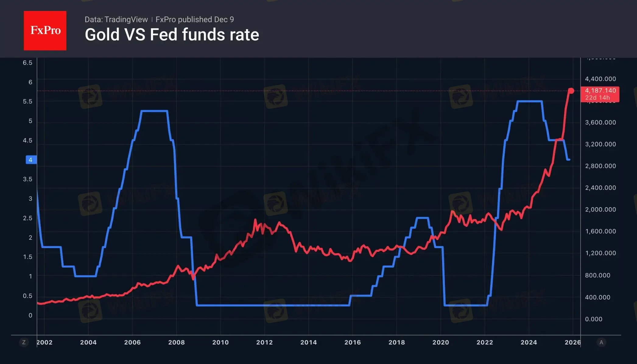Screen dimensions: 637x364
Task: Click the 5.5 left axis label
Action: (x=27, y=101)
